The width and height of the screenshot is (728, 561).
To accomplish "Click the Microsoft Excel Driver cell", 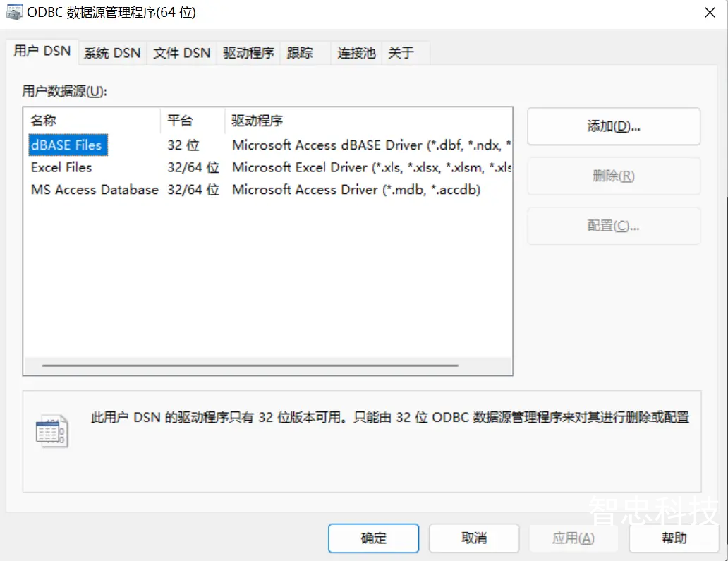I will point(372,167).
